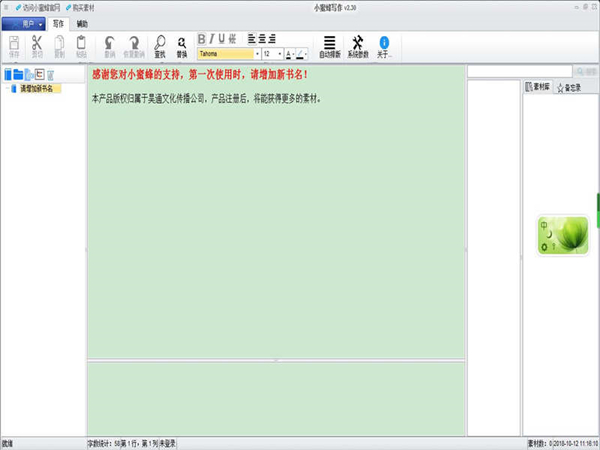The image size is (600, 450).
Task: Toggle Underline formatting button
Action: point(222,39)
